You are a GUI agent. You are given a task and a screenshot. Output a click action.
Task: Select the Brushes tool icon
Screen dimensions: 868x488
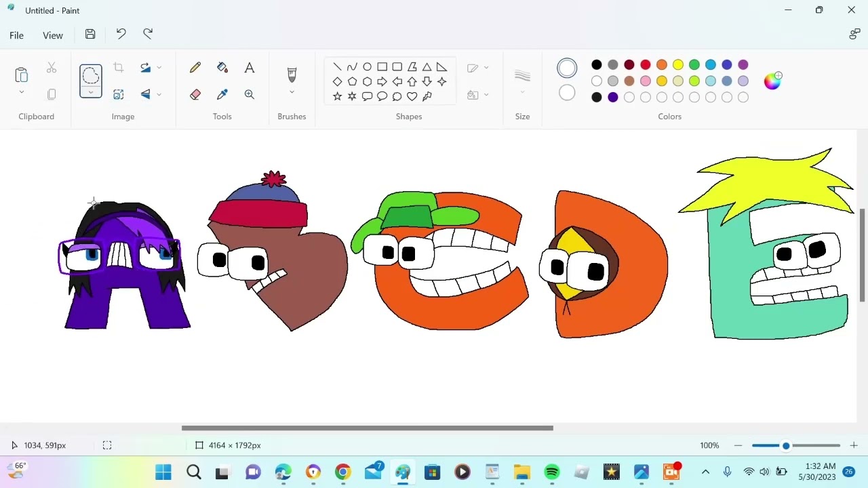tap(292, 74)
